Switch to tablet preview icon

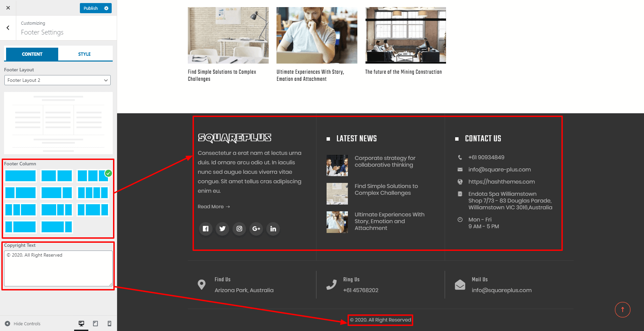[95, 324]
